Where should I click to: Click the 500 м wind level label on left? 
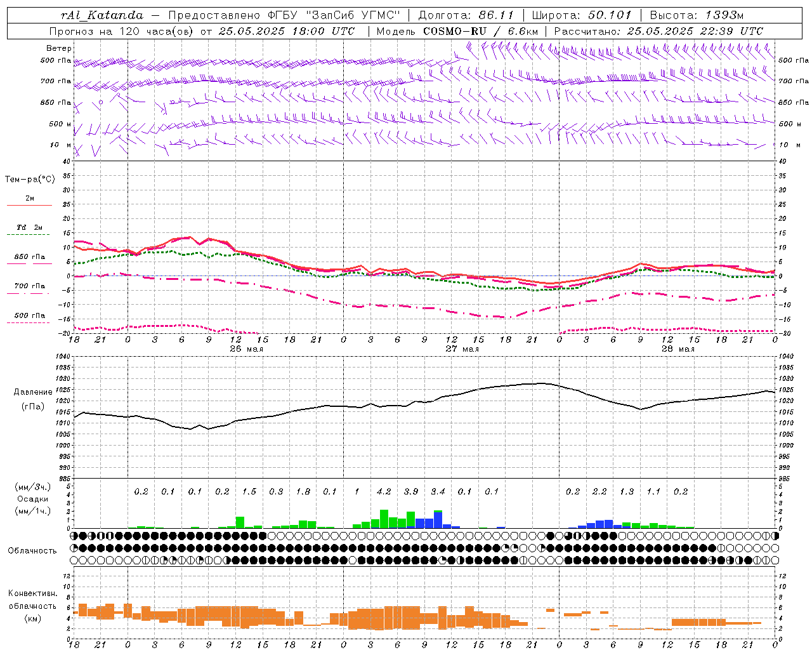(x=60, y=124)
